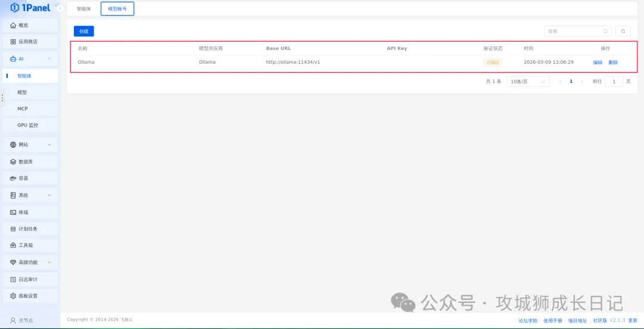This screenshot has height=329, width=644.
Task: Collapse the AI menu group
Action: 49,59
